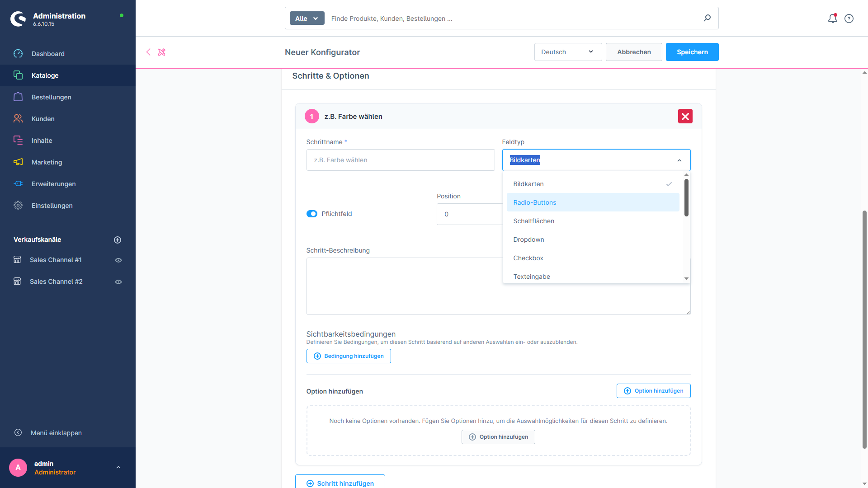Open Dashboard menu item
The height and width of the screenshot is (488, 868).
click(x=68, y=54)
